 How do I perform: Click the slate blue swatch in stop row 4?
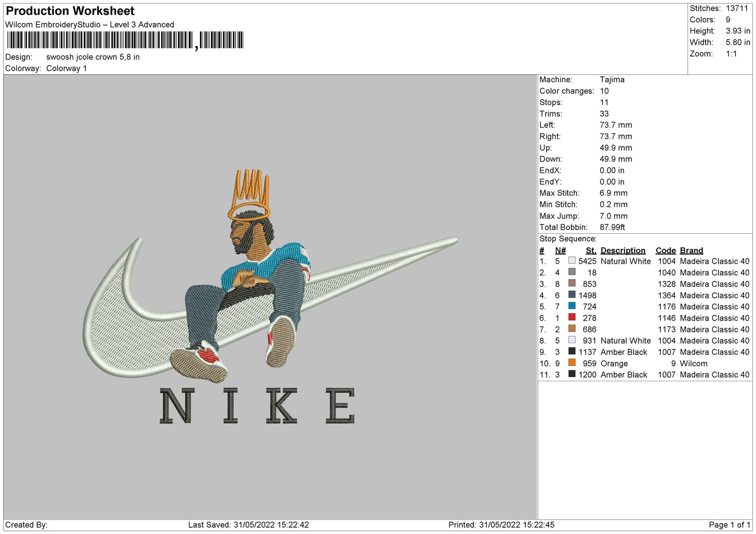tap(572, 295)
